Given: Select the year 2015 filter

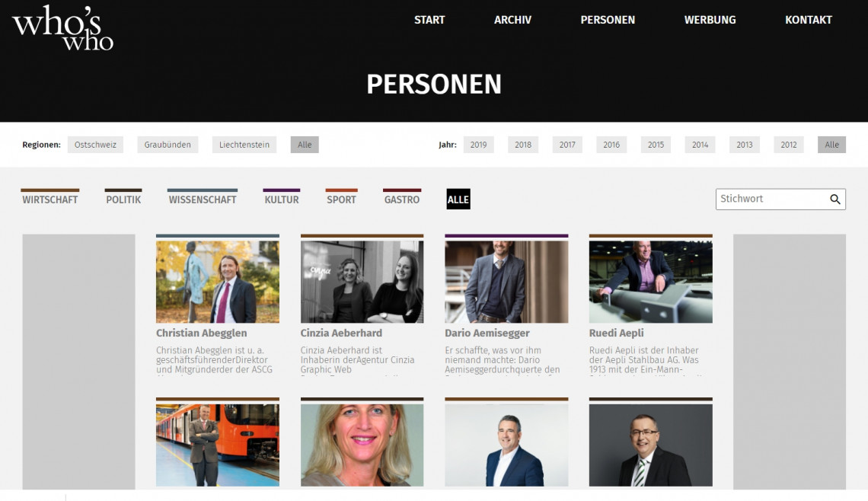Looking at the screenshot, I should tap(656, 145).
